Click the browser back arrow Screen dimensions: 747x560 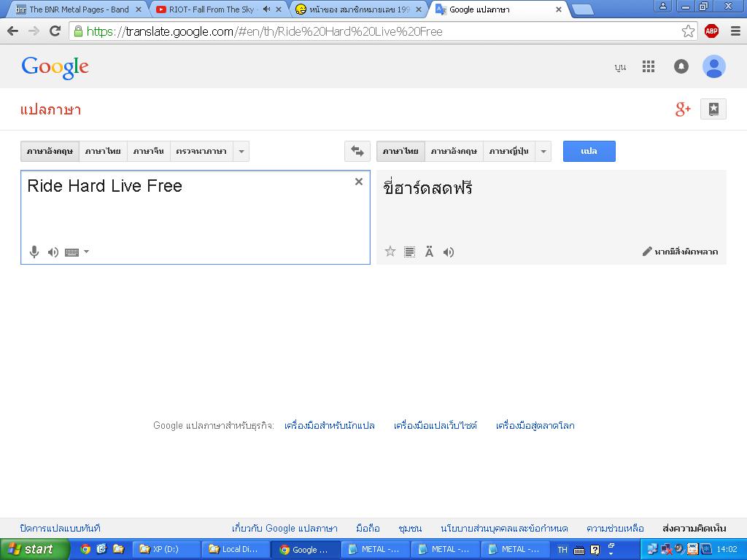coord(13,31)
